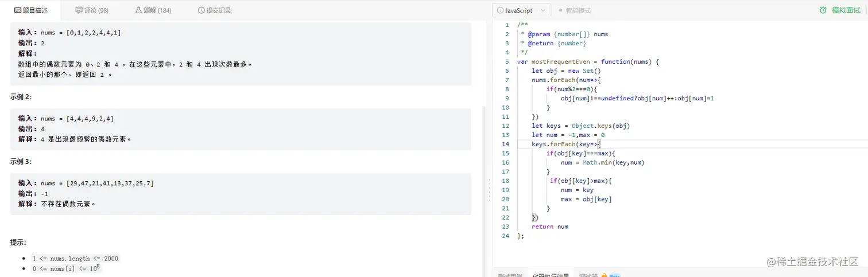
Task: Click the '@param {number[]} nums' comment
Action: point(564,34)
